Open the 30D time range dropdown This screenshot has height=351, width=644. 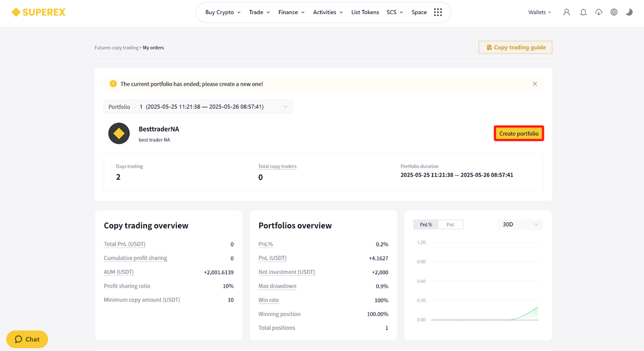520,224
